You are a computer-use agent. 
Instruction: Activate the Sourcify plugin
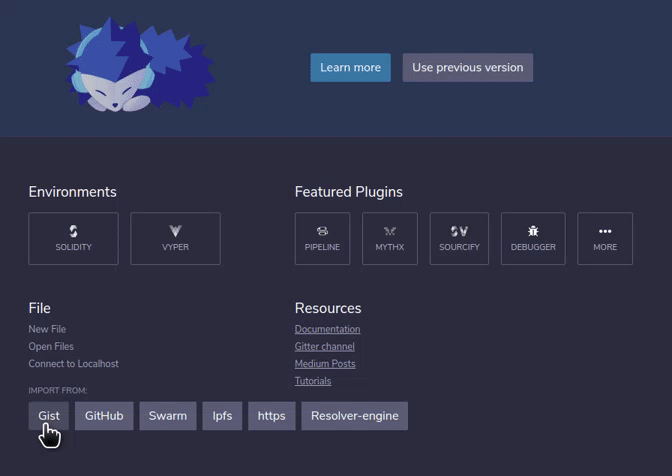click(459, 239)
